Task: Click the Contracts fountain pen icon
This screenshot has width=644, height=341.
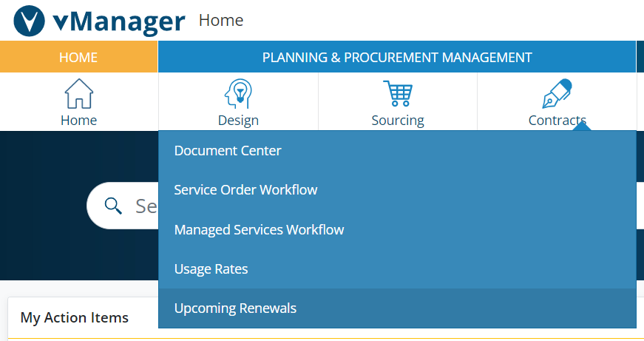Action: 557,95
